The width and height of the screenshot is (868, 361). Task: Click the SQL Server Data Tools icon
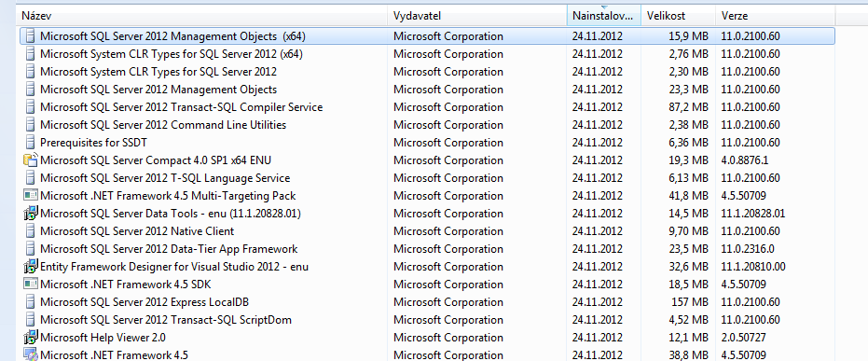[31, 214]
